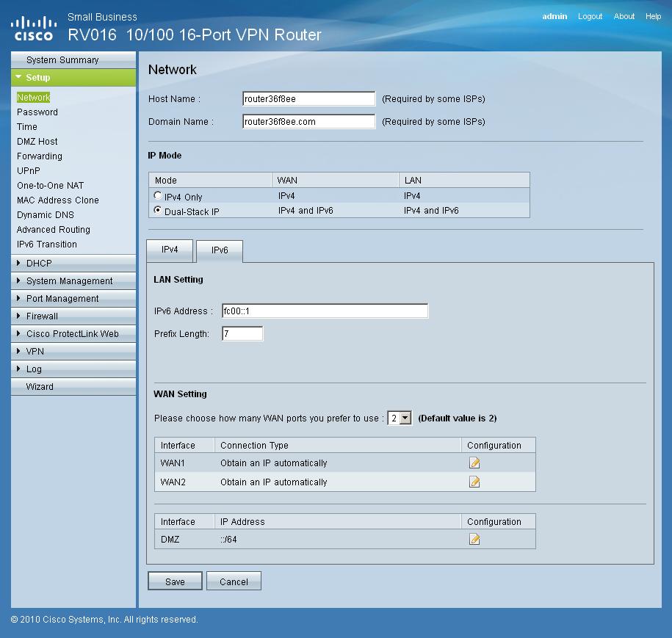Viewport: 672px width, 638px height.
Task: Click DMZ IP address '::/64'
Action: point(228,539)
